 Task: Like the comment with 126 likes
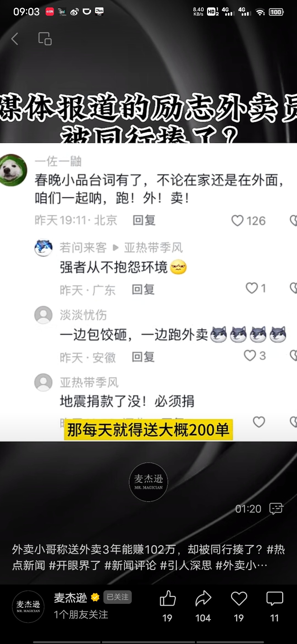tap(237, 221)
